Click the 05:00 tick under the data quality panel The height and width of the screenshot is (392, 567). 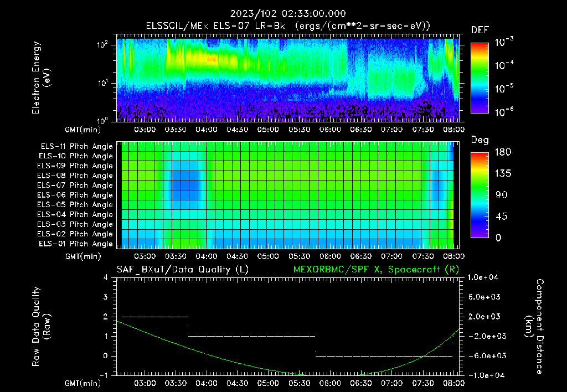pyautogui.click(x=268, y=383)
